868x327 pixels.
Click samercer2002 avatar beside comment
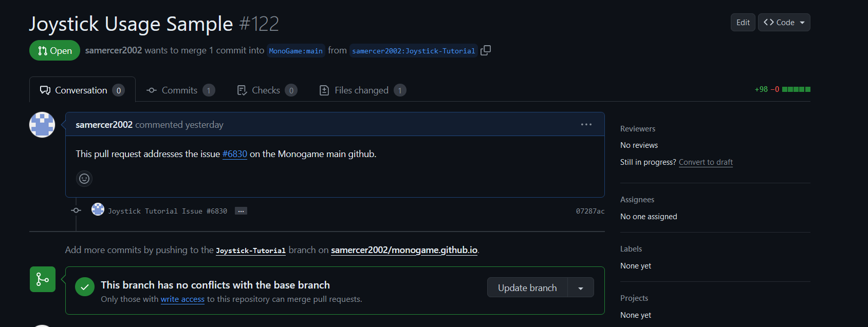[x=42, y=125]
